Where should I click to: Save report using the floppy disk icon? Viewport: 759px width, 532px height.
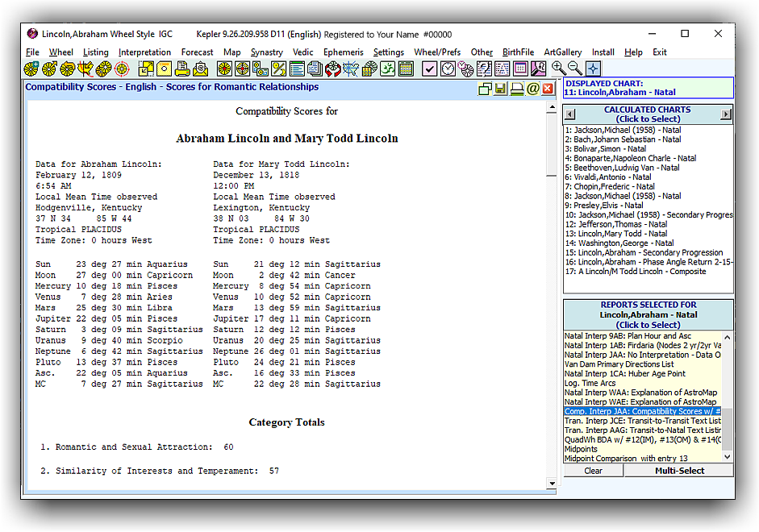pyautogui.click(x=500, y=89)
